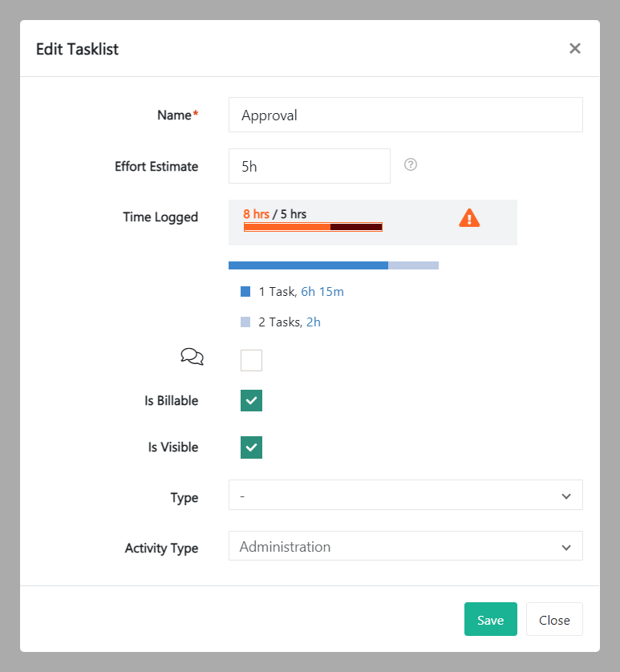Click the speech bubbles comments icon
This screenshot has width=620, height=672.
click(192, 357)
